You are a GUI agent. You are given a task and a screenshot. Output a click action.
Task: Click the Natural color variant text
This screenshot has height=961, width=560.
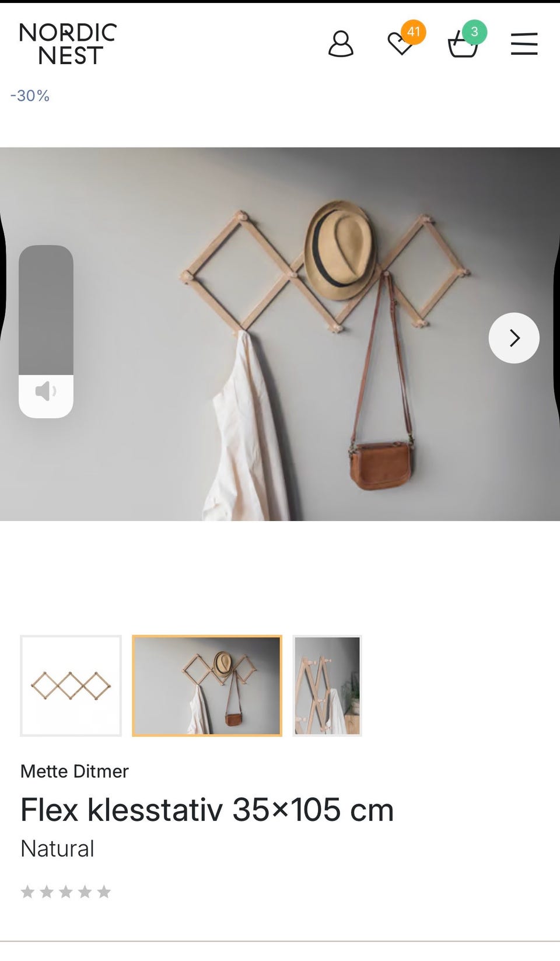(x=57, y=848)
